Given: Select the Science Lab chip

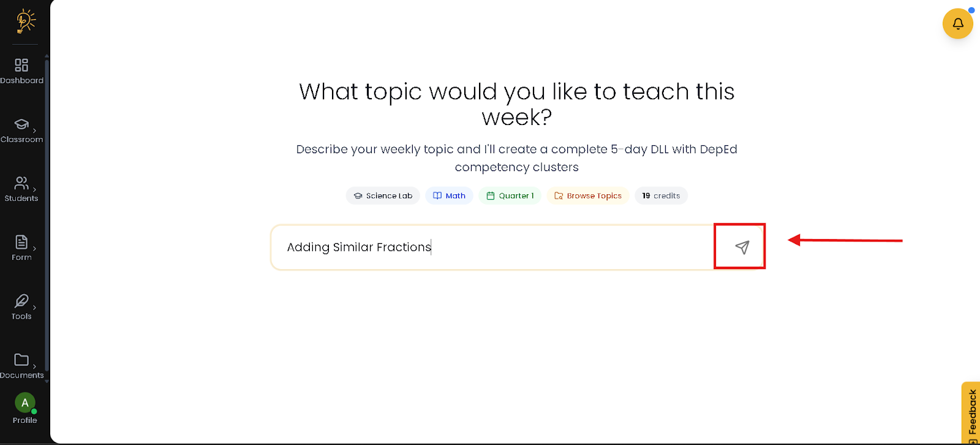Looking at the screenshot, I should pyautogui.click(x=383, y=196).
